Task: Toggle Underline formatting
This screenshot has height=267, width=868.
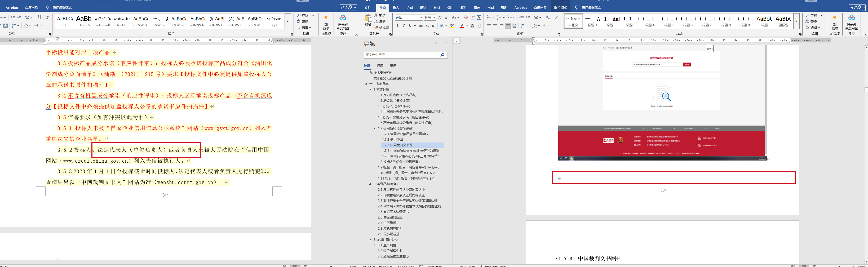Action: pos(410,26)
